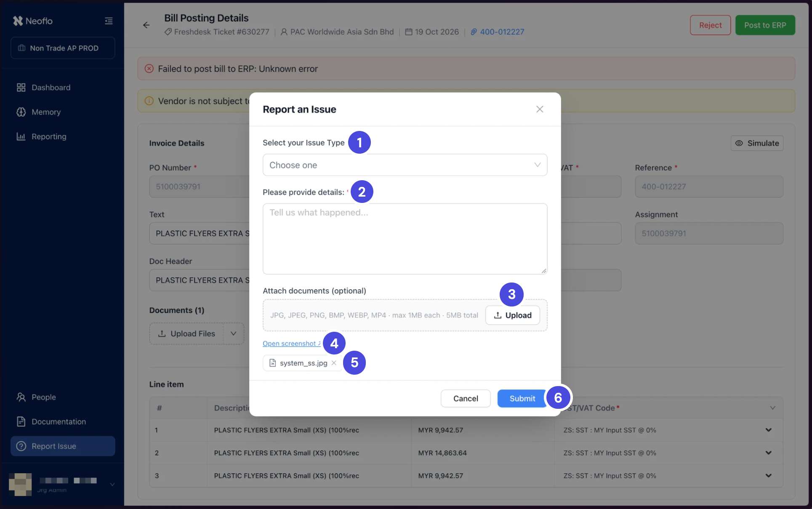Click the Reject button

[710, 25]
